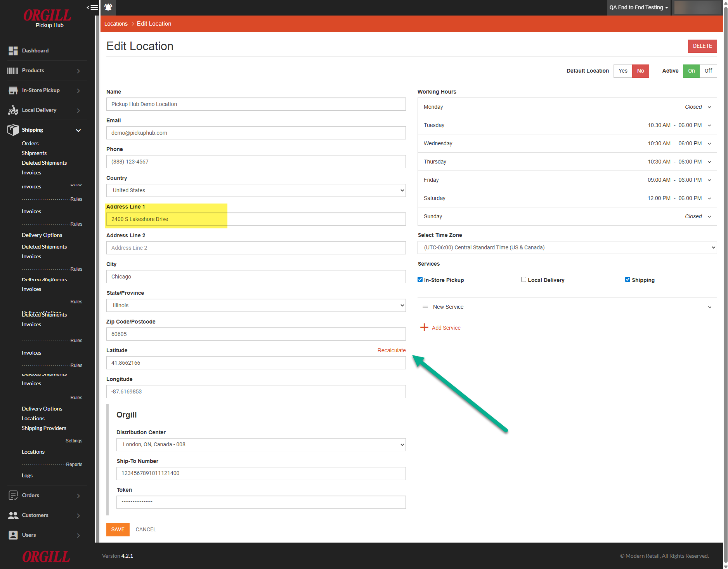Click the ORGILL Pickup Hub logo
This screenshot has width=728, height=569.
[47, 19]
